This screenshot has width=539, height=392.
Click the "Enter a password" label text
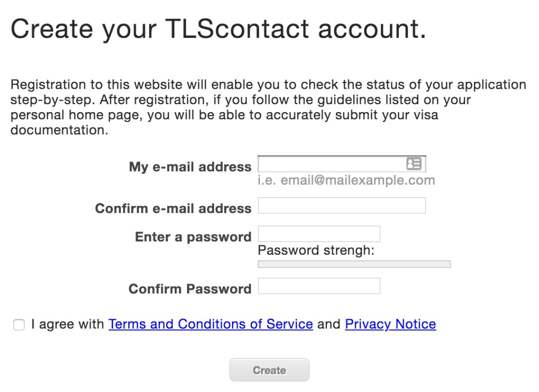pos(193,237)
